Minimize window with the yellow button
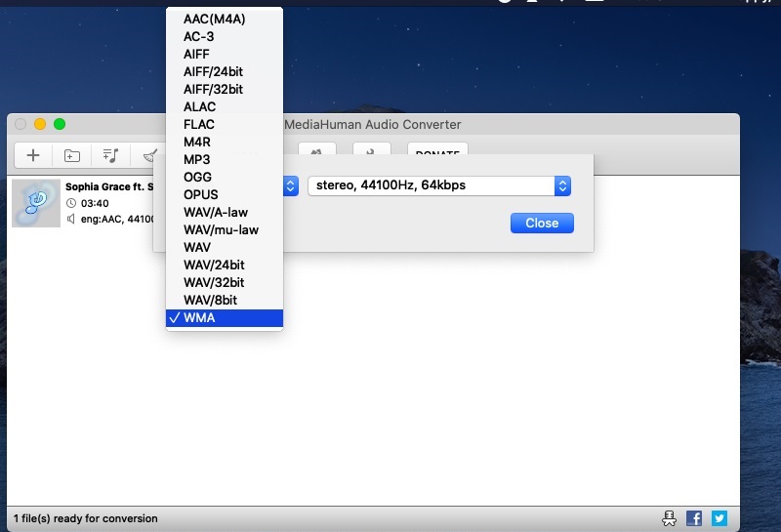Screen dimensions: 781x532 click(x=40, y=124)
